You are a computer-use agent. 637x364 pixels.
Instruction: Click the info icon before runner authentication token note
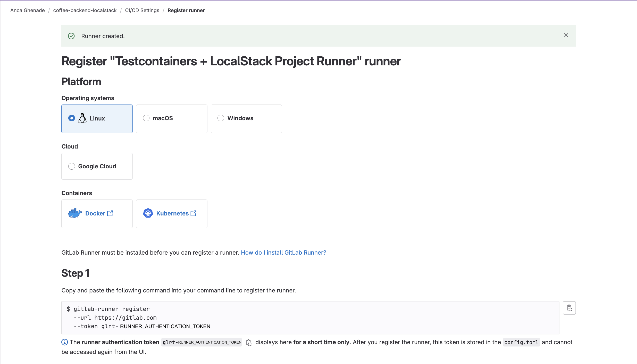pyautogui.click(x=64, y=342)
